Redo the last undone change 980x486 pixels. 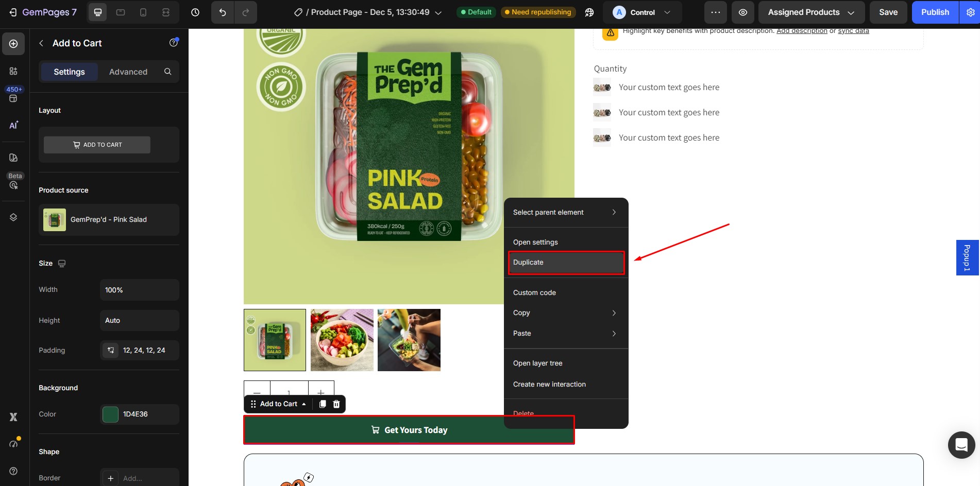click(x=246, y=12)
